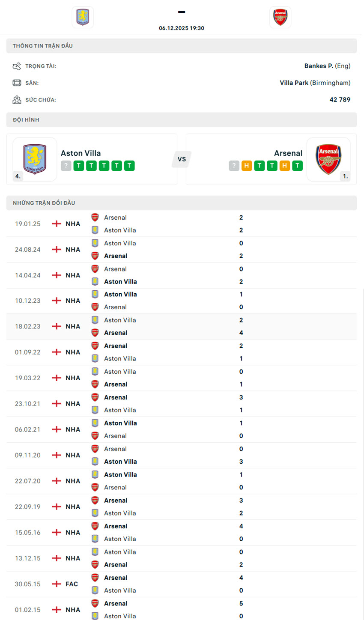The width and height of the screenshot is (364, 620).
Task: Click the Aston Villa crest in the header
Action: [x=82, y=17]
